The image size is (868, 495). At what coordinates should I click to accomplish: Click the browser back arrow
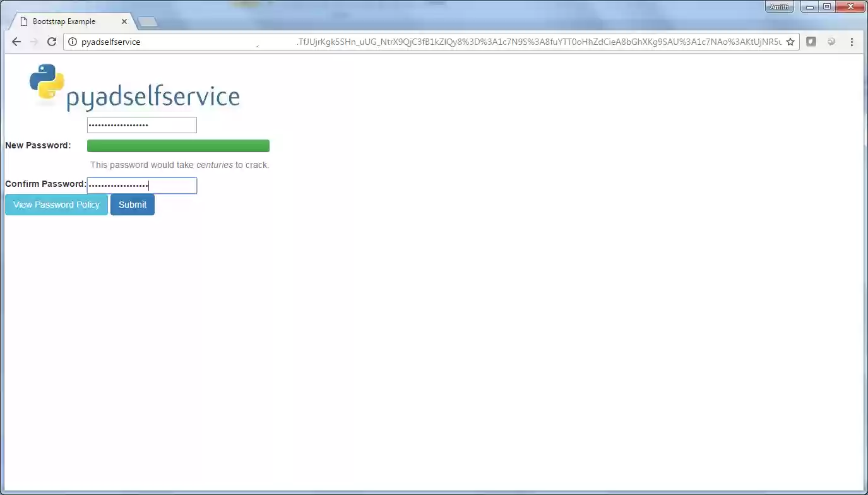tap(16, 42)
